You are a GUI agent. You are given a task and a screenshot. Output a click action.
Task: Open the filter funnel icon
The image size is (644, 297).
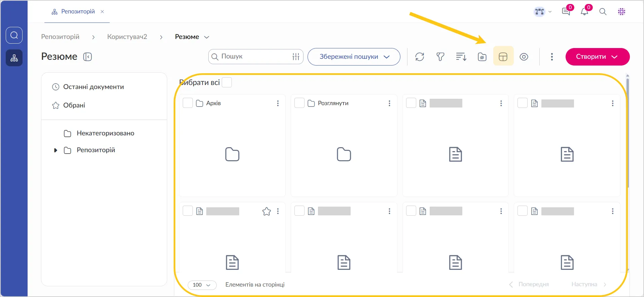440,57
